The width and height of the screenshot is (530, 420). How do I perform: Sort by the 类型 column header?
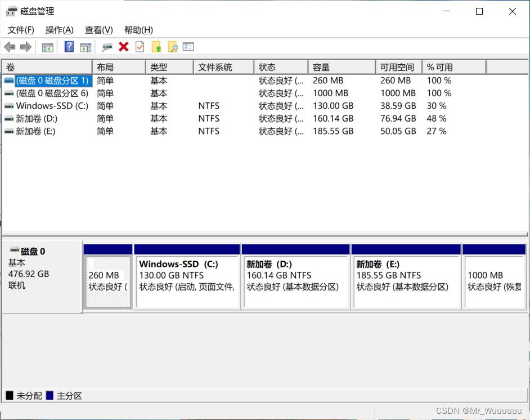170,68
